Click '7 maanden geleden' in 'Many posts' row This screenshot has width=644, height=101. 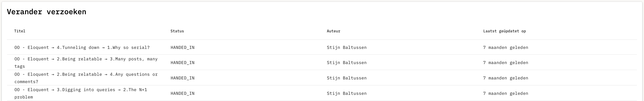pos(506,63)
